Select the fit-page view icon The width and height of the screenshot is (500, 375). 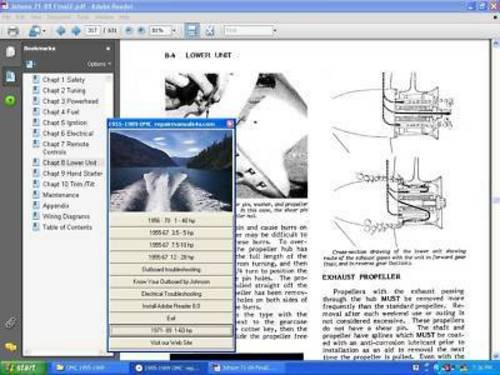coord(210,31)
